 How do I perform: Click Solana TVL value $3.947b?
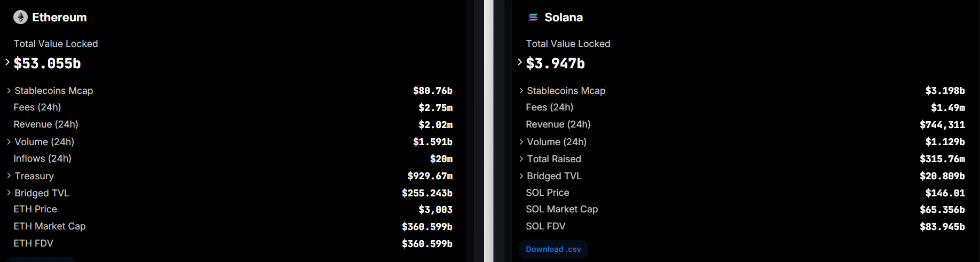556,63
